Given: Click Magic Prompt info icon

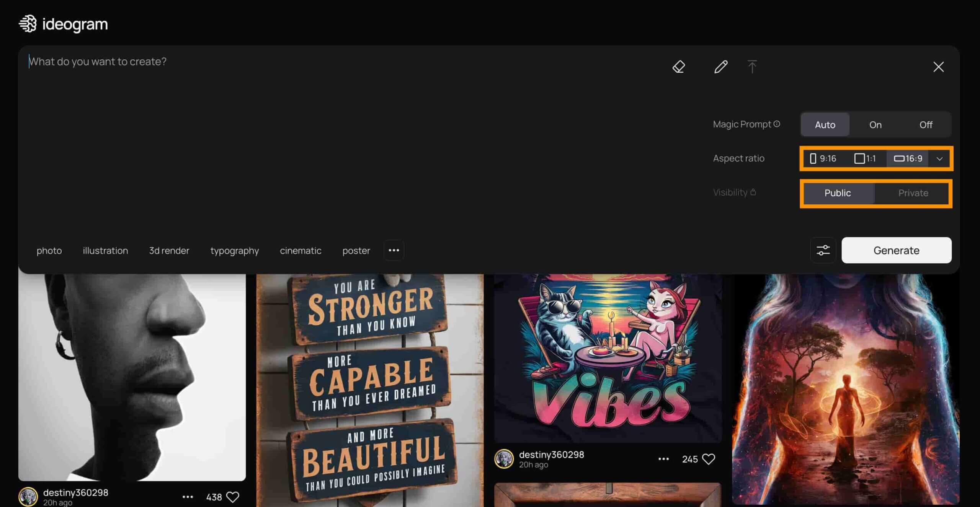Looking at the screenshot, I should 777,124.
